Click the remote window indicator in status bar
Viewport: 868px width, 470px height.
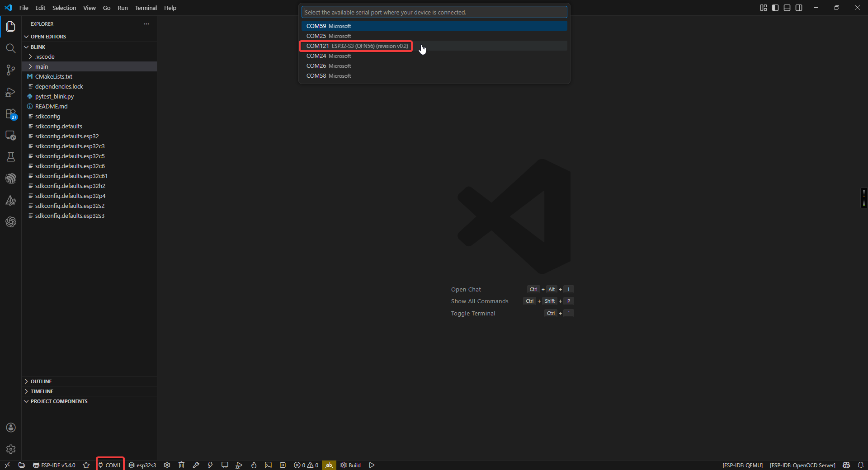pos(7,465)
